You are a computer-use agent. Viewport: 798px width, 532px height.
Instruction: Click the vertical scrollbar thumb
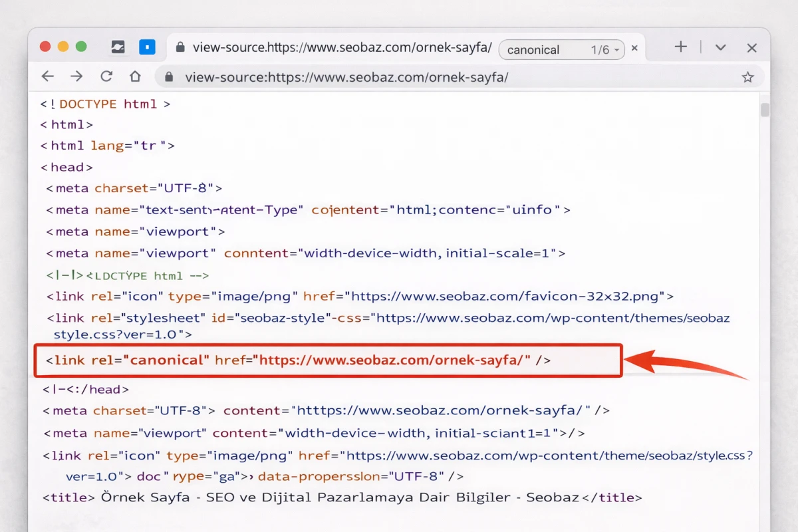pyautogui.click(x=765, y=110)
